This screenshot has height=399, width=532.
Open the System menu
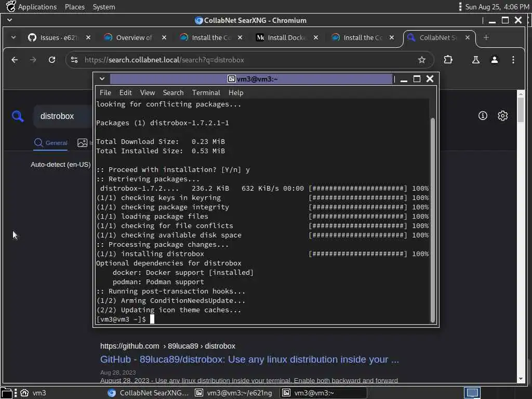click(104, 7)
